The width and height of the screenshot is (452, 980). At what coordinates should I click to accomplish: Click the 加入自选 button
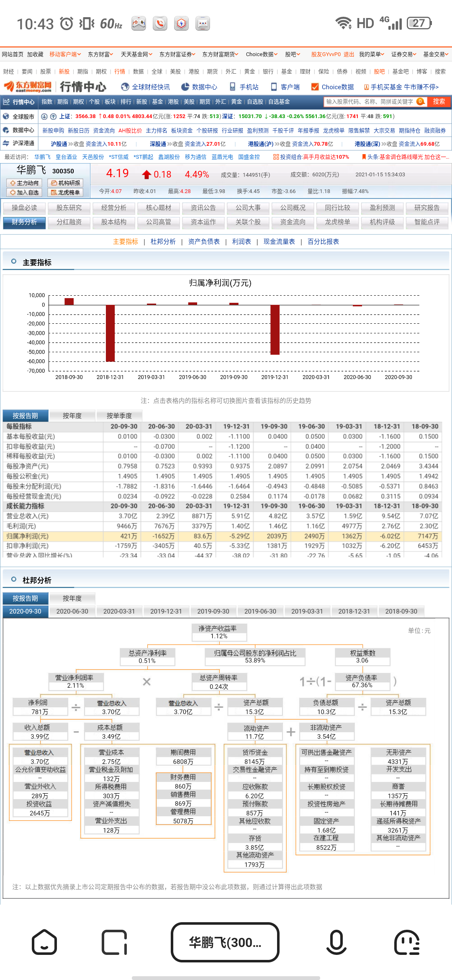pyautogui.click(x=24, y=193)
